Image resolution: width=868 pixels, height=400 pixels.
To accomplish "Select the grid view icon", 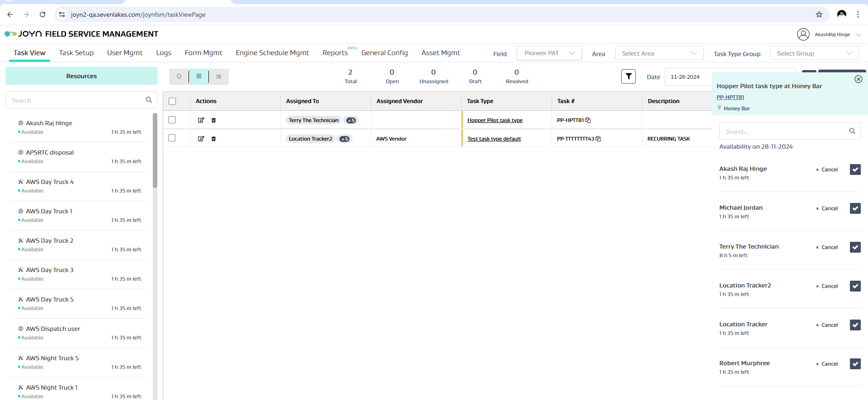I will (x=199, y=76).
